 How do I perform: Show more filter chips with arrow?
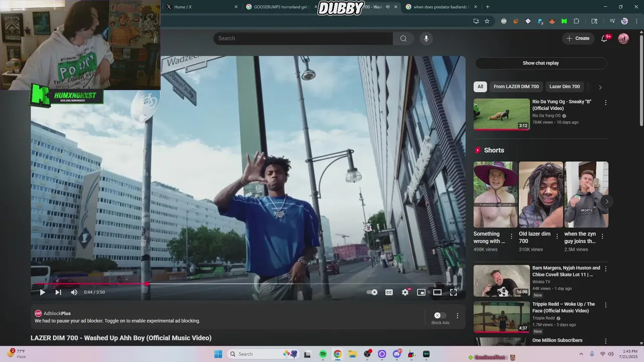(x=600, y=87)
